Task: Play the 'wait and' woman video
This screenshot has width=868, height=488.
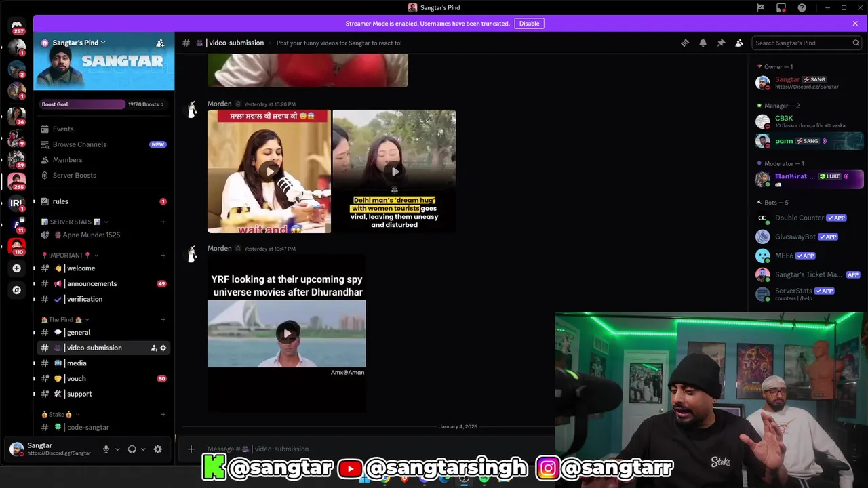Action: coord(269,171)
